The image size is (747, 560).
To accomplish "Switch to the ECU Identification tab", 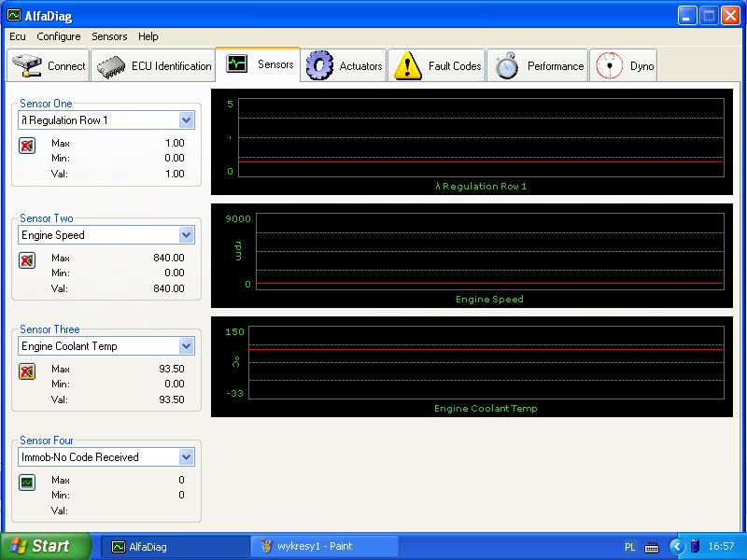I will click(153, 65).
